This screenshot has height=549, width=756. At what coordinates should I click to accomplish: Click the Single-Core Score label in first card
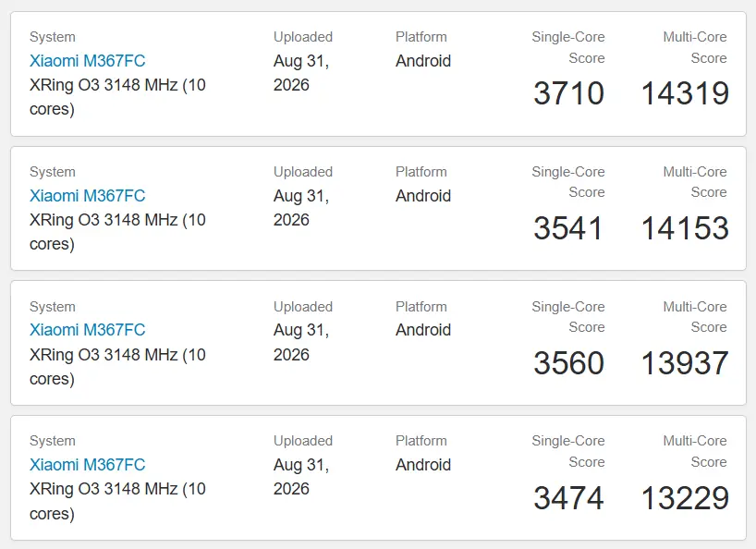(x=568, y=47)
